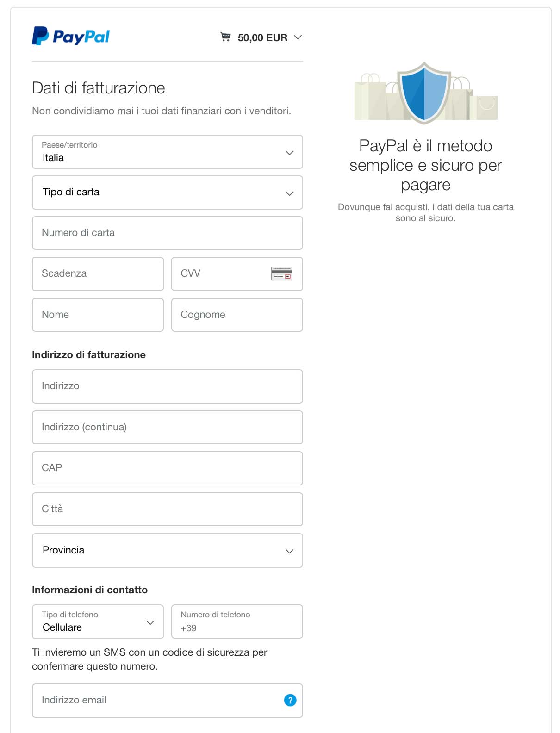Click the CVV card hint icon
This screenshot has width=560, height=733.
click(x=281, y=273)
